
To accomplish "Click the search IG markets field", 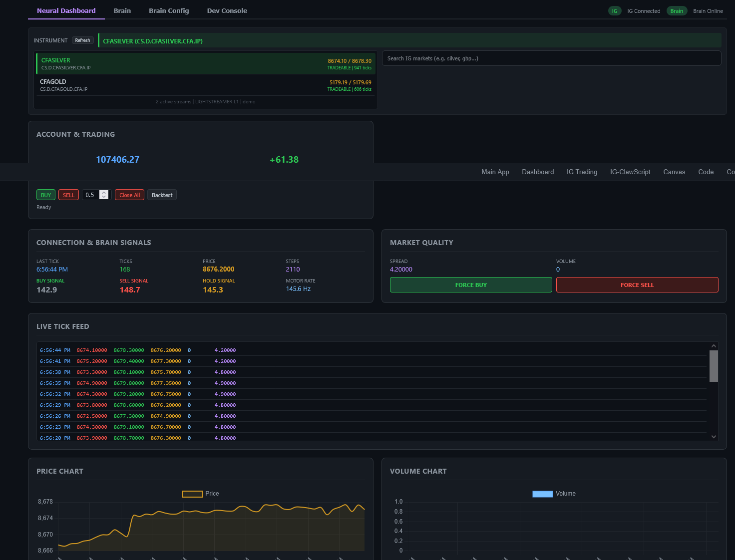I will 551,58.
